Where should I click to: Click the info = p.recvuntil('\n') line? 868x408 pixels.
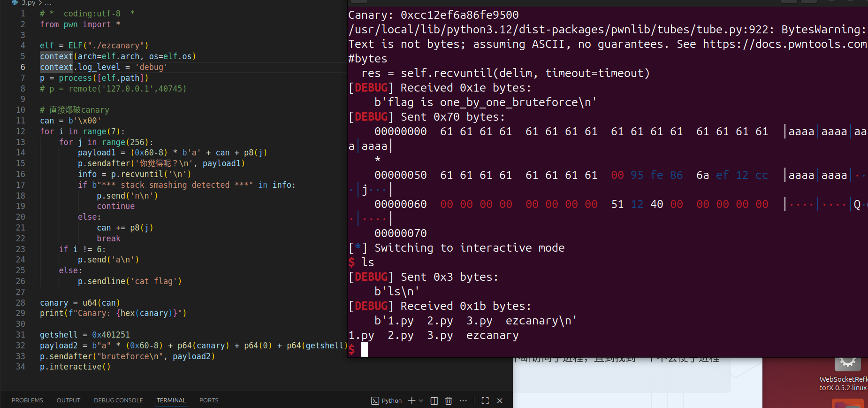[x=134, y=174]
